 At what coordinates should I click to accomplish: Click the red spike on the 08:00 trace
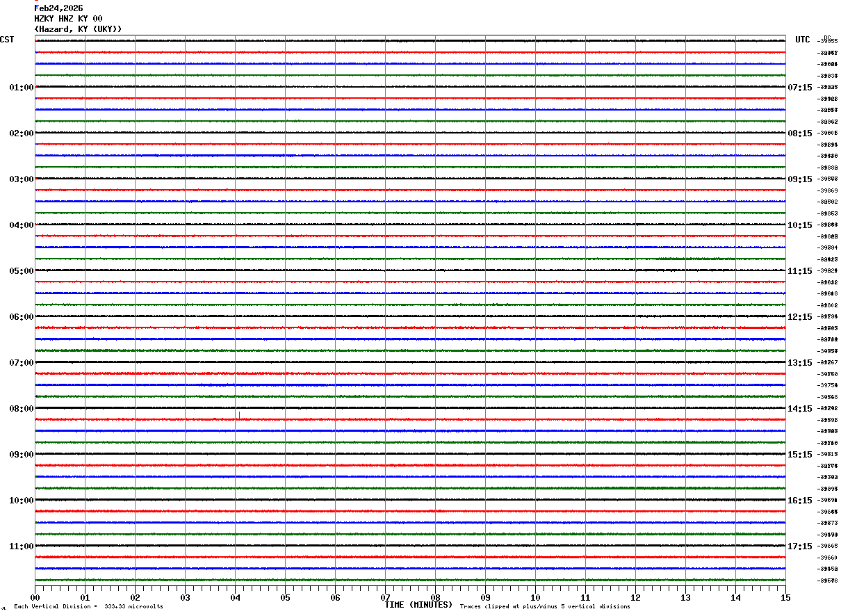pos(239,415)
